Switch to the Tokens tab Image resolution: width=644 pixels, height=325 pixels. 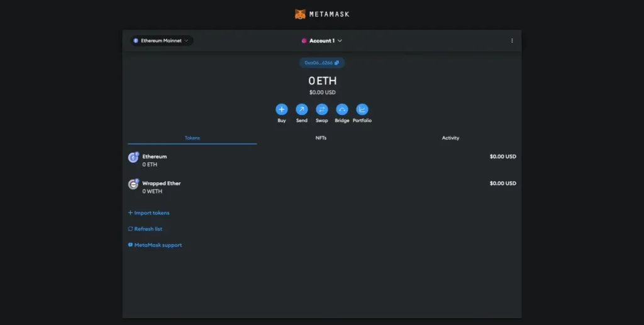coord(192,138)
